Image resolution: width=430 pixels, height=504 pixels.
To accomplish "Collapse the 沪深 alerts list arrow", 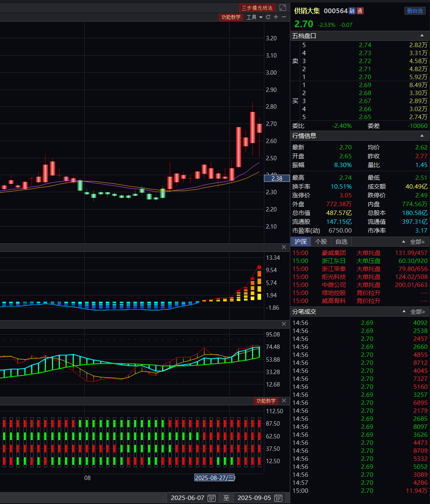I will pyautogui.click(x=404, y=241).
